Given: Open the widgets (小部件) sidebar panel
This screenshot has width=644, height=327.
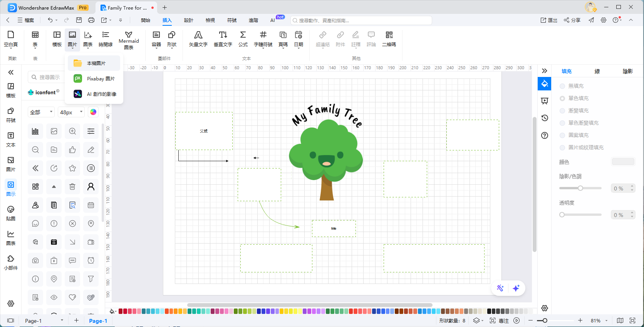Looking at the screenshot, I should tap(11, 262).
